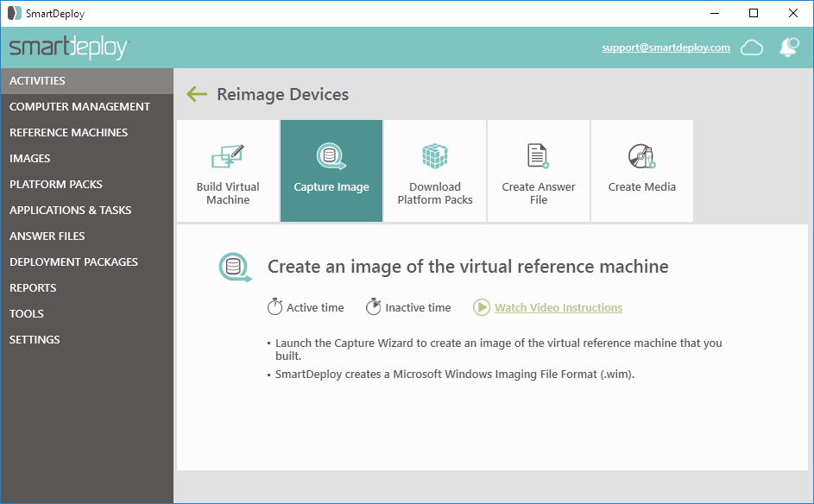Click the green play video icon

click(x=482, y=307)
